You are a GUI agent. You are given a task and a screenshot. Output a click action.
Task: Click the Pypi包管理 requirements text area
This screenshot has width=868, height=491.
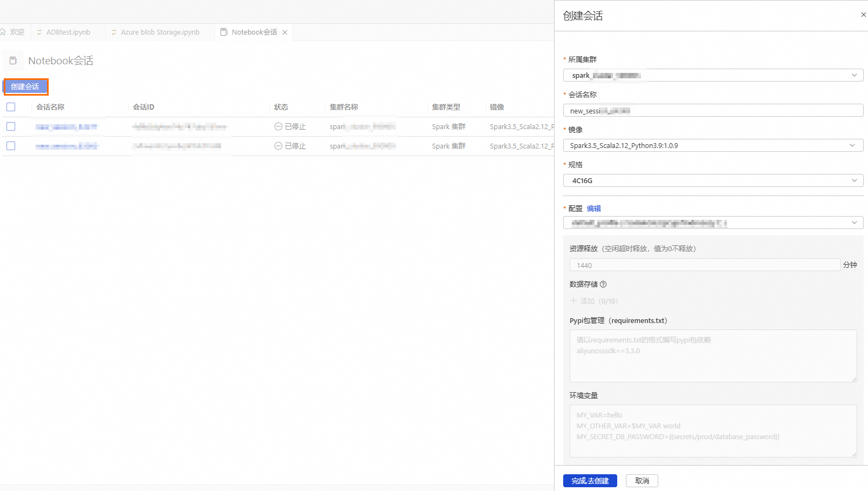point(713,356)
